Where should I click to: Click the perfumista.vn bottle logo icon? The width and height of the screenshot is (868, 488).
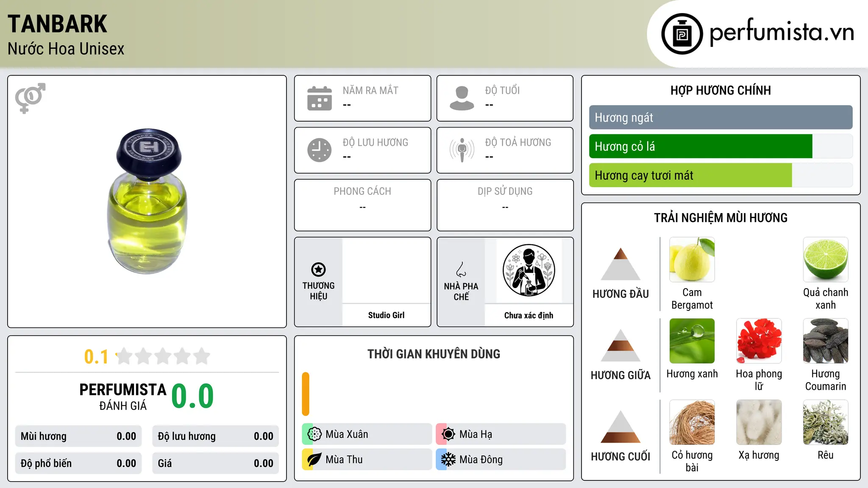pos(682,34)
